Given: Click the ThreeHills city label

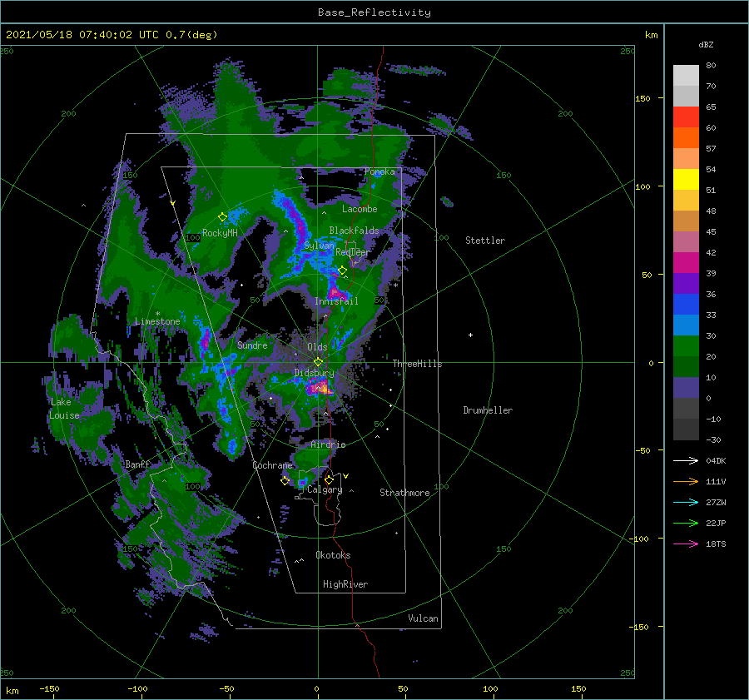Looking at the screenshot, I should [417, 364].
